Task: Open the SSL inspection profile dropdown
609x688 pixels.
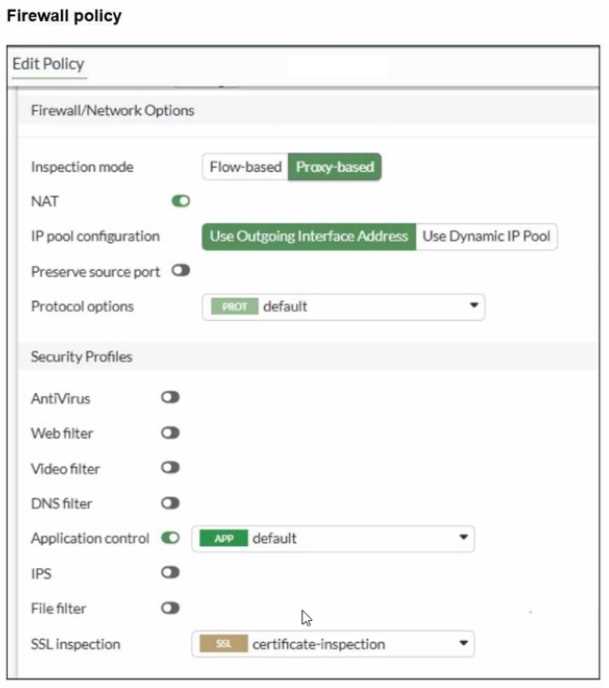Action: tap(463, 644)
